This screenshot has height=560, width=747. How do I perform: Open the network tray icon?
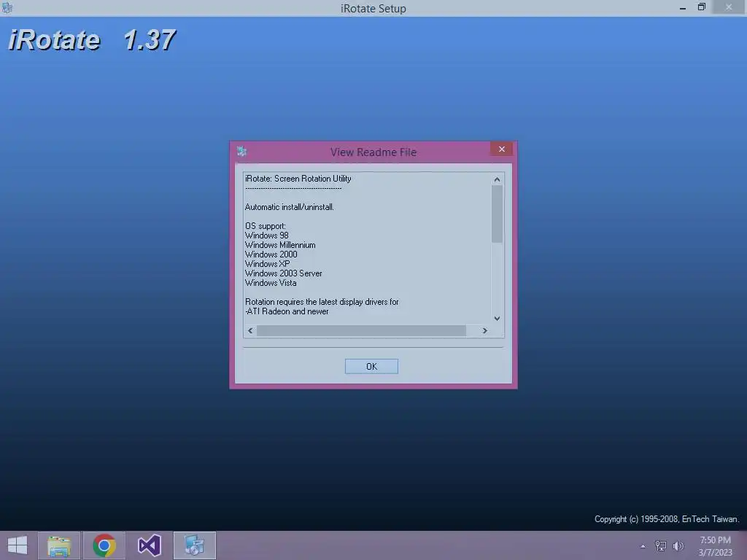point(661,545)
